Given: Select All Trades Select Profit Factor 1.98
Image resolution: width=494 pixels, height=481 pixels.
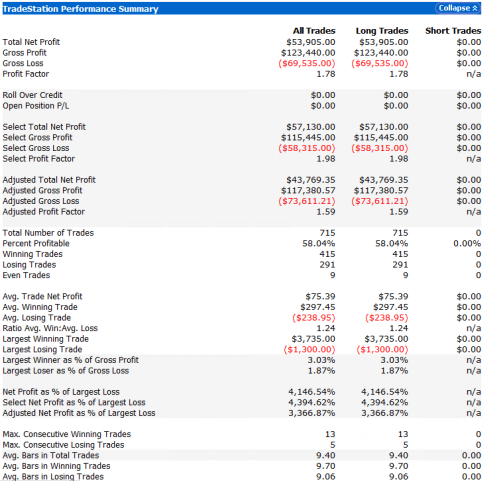Looking at the screenshot, I should pyautogui.click(x=326, y=159).
